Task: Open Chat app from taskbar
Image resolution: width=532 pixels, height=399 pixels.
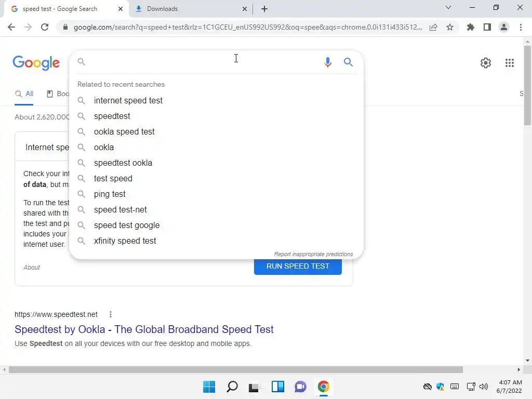Action: click(x=300, y=387)
